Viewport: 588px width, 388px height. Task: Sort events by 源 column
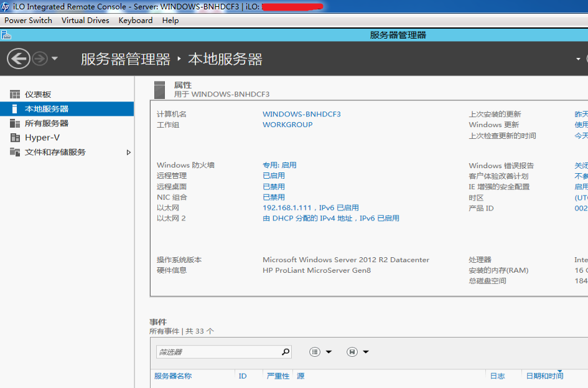[x=301, y=376]
